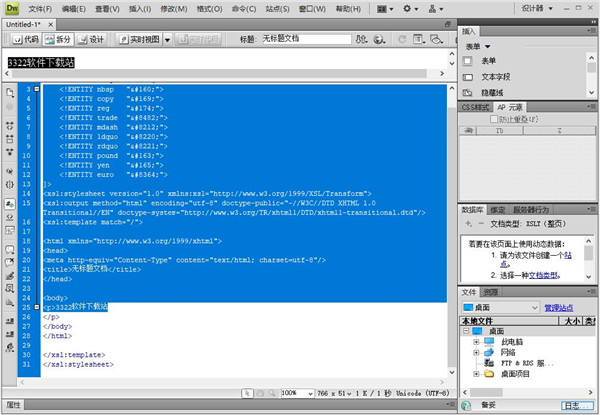The height and width of the screenshot is (415, 600).
Task: Switch to Design view (设计) button
Action: tap(91, 39)
